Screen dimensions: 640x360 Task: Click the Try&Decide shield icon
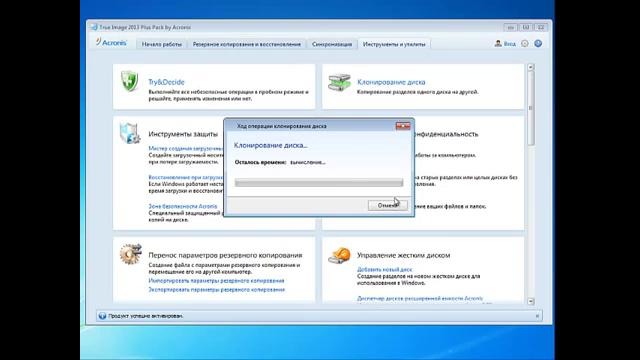click(130, 81)
